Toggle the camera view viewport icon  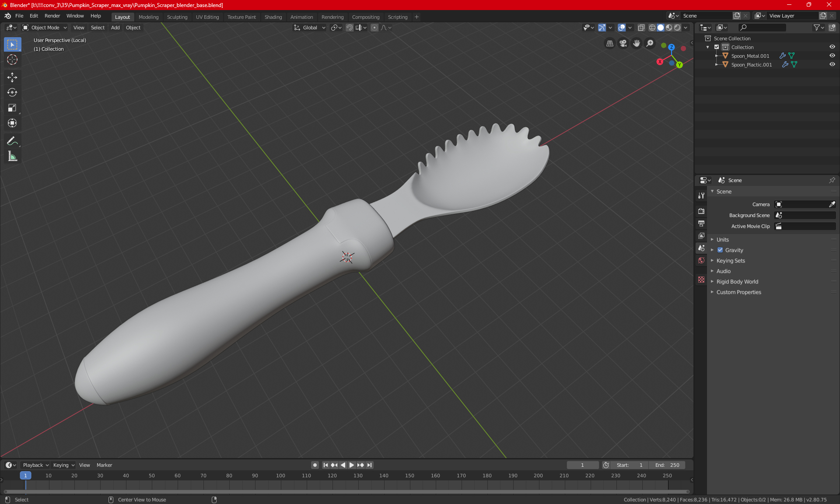pyautogui.click(x=623, y=43)
